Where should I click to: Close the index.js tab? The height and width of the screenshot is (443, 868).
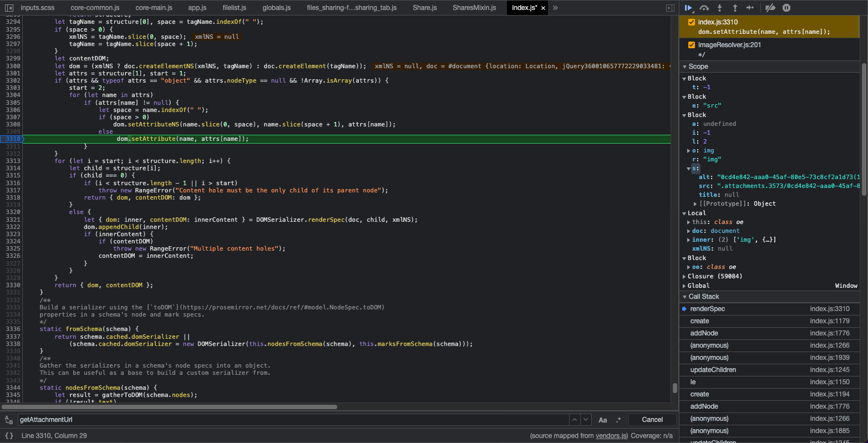[x=543, y=8]
